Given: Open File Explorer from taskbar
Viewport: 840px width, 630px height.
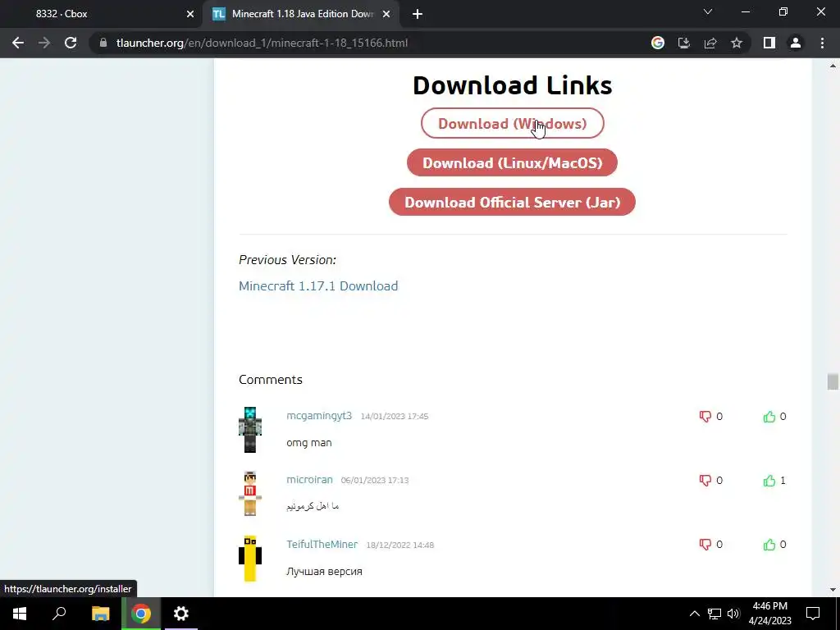Looking at the screenshot, I should click(x=100, y=614).
